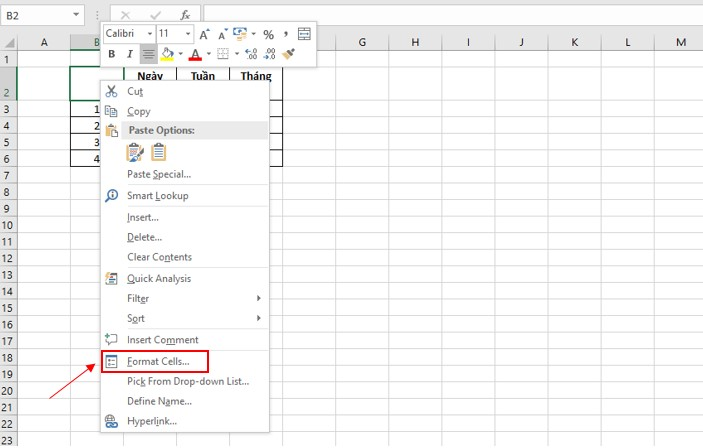Click the Name Box showing B2
Screen dimensions: 703x448
click(36, 16)
